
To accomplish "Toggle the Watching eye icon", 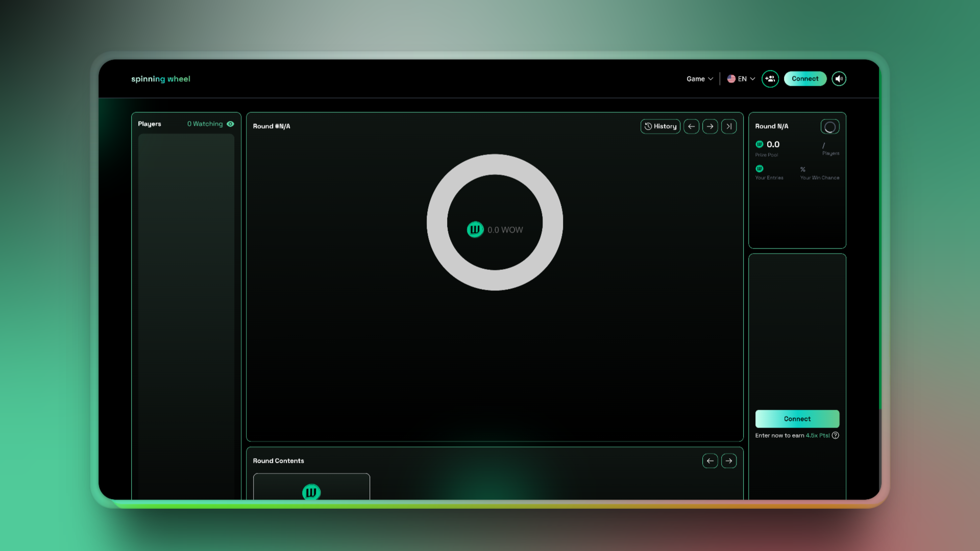I will (x=231, y=124).
